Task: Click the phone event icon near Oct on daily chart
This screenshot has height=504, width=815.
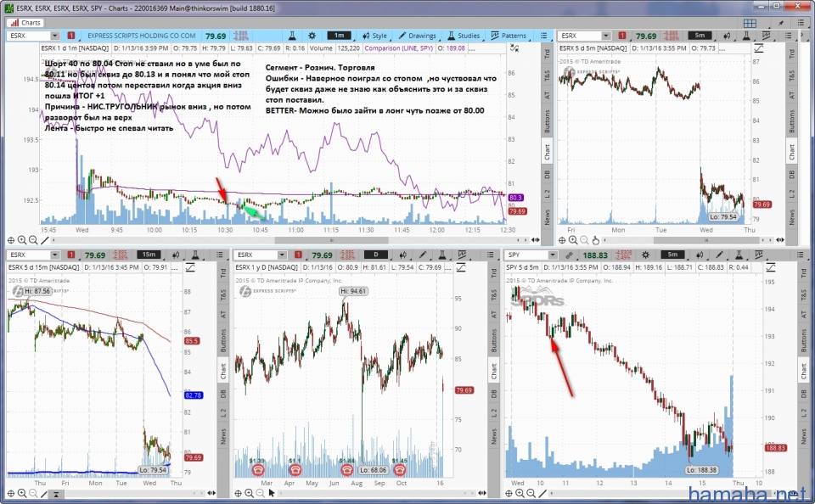Action: pyautogui.click(x=399, y=470)
